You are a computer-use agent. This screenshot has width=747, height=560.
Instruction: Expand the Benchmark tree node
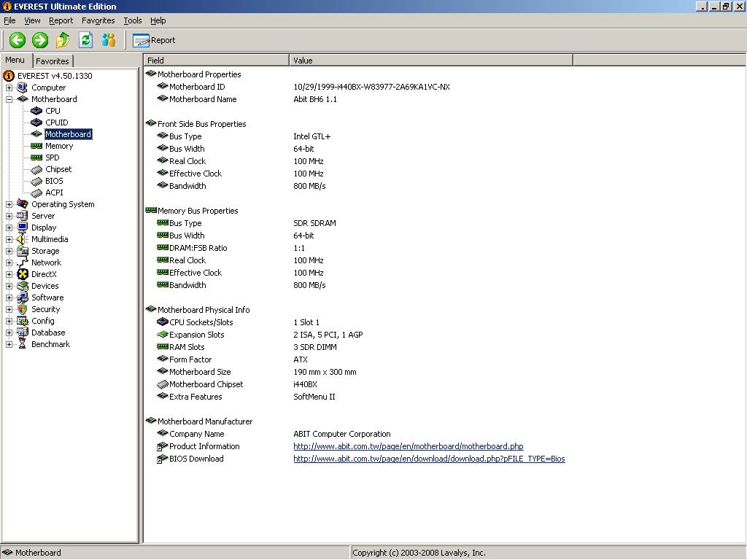click(9, 344)
